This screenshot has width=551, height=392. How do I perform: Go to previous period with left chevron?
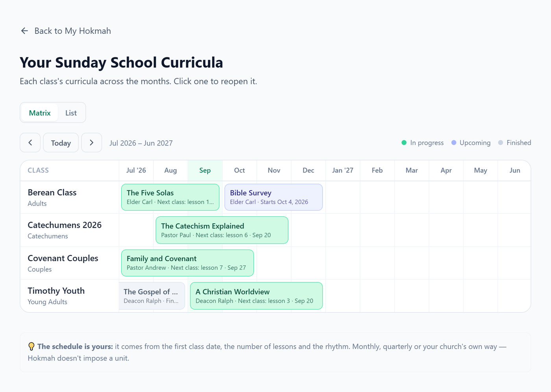tap(30, 143)
